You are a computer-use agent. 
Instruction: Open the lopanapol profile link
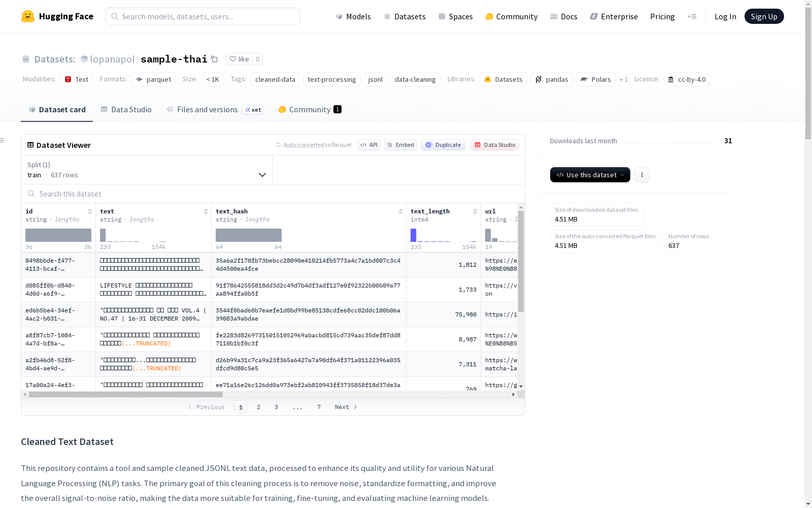(x=112, y=59)
